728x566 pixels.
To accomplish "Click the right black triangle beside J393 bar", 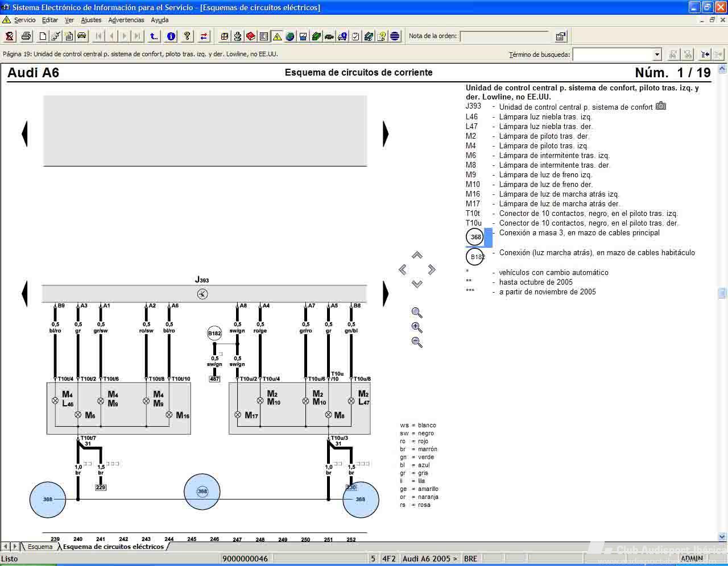I will pos(386,294).
